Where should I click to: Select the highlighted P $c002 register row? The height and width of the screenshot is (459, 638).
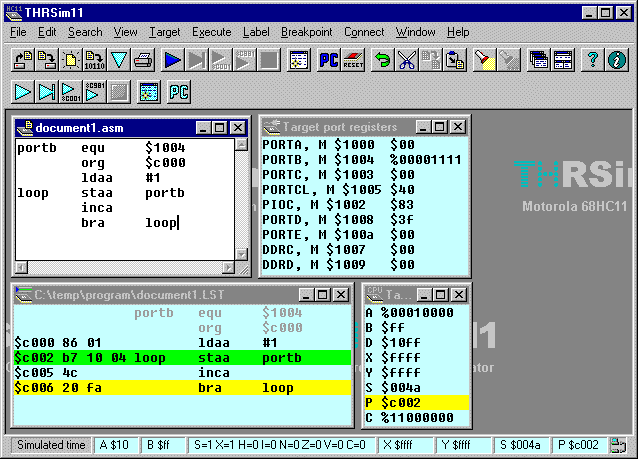pos(414,401)
